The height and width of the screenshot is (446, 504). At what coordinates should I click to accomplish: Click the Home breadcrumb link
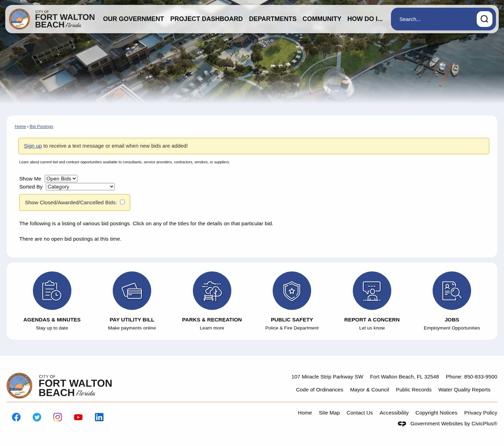[20, 127]
